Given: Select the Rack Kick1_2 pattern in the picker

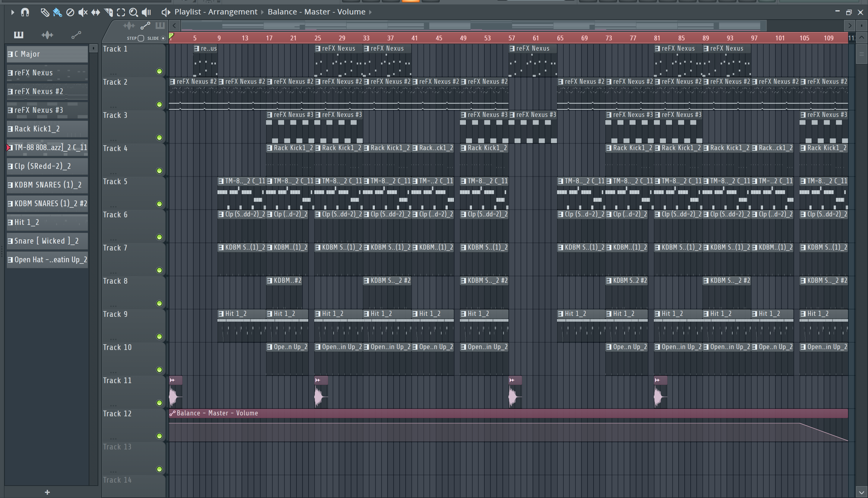Looking at the screenshot, I should 47,129.
